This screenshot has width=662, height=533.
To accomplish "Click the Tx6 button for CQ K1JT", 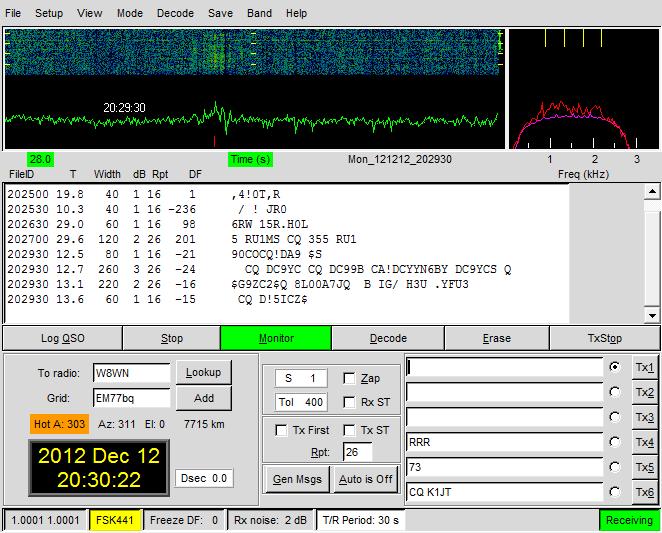I will tap(645, 492).
